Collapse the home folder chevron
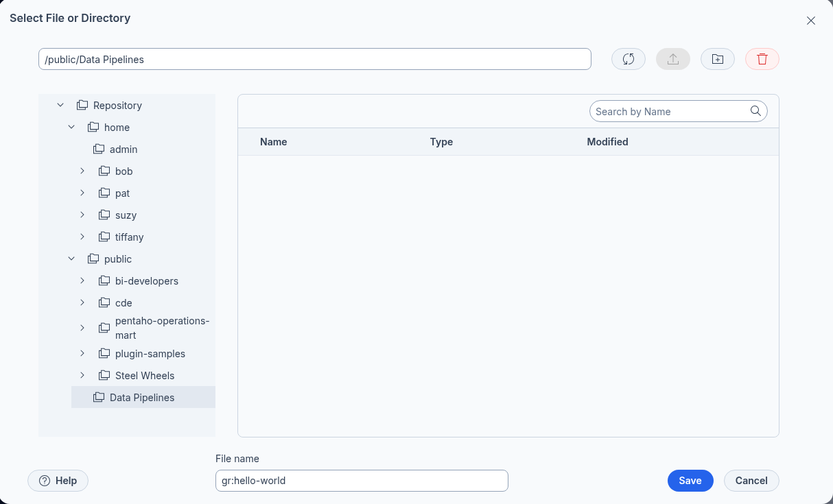This screenshot has width=833, height=504. point(71,128)
